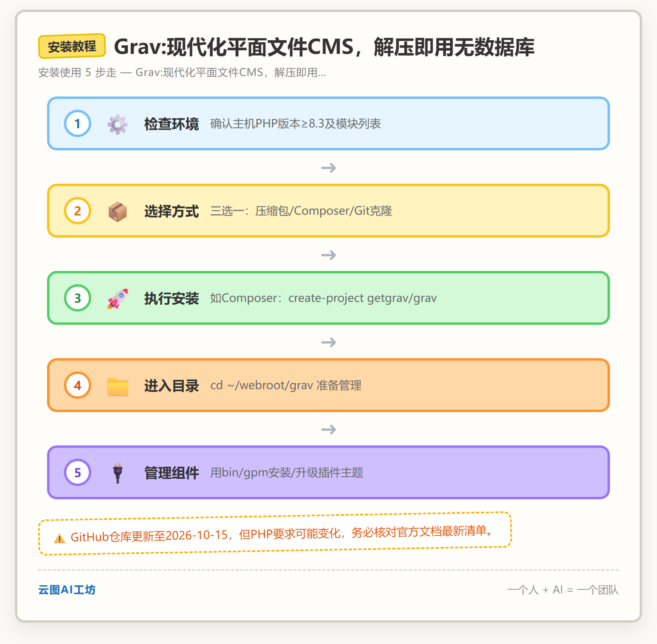The width and height of the screenshot is (657, 644).
Task: Select the step 4 number circle
Action: [x=78, y=385]
